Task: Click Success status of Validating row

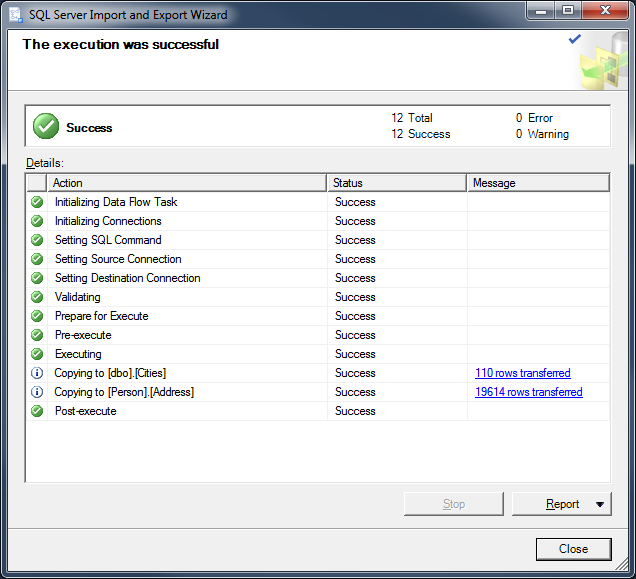Action: [355, 297]
